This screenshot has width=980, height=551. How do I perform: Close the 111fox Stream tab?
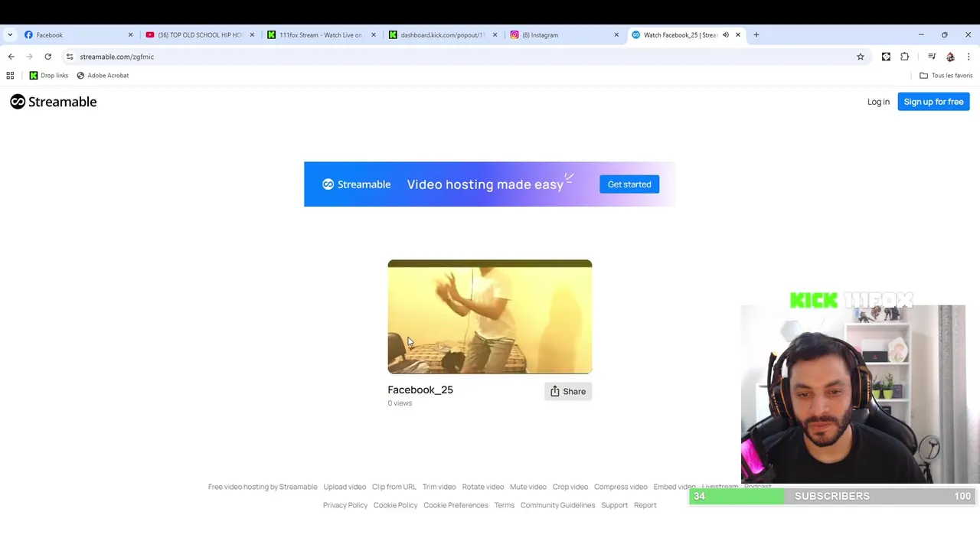point(374,34)
